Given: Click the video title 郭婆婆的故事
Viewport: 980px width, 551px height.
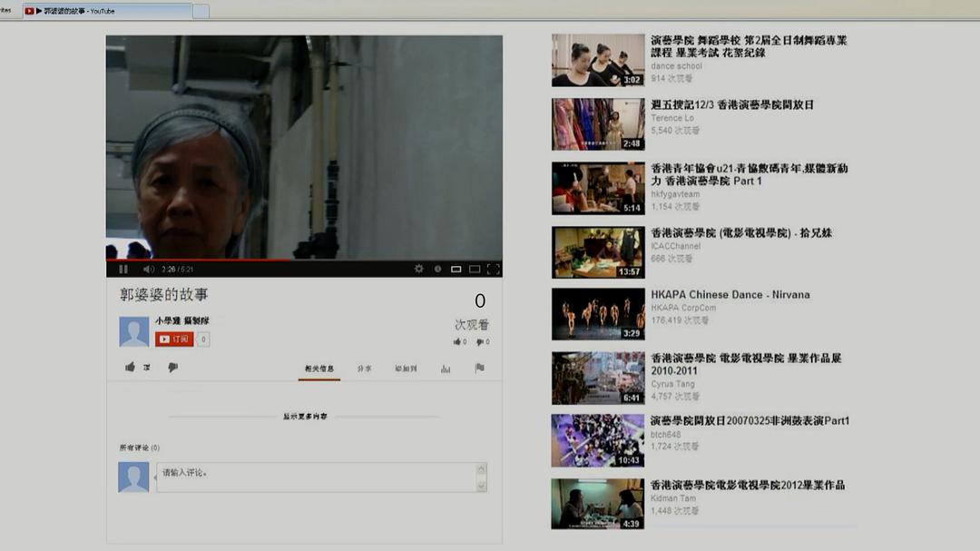Looking at the screenshot, I should point(163,294).
